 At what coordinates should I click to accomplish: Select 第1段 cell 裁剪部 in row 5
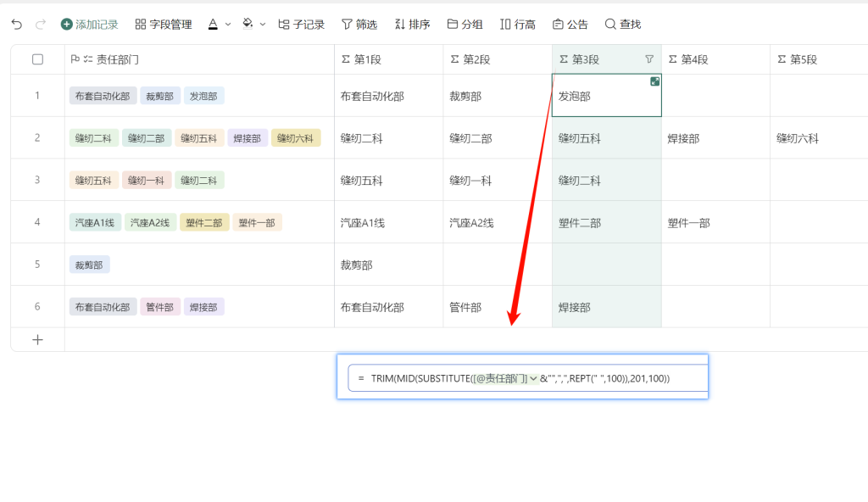coord(388,265)
